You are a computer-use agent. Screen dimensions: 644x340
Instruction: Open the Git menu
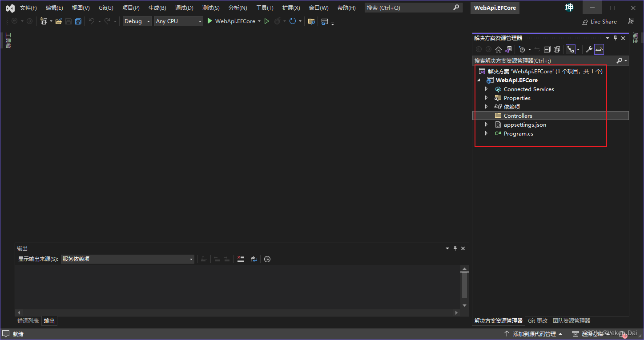tap(105, 8)
